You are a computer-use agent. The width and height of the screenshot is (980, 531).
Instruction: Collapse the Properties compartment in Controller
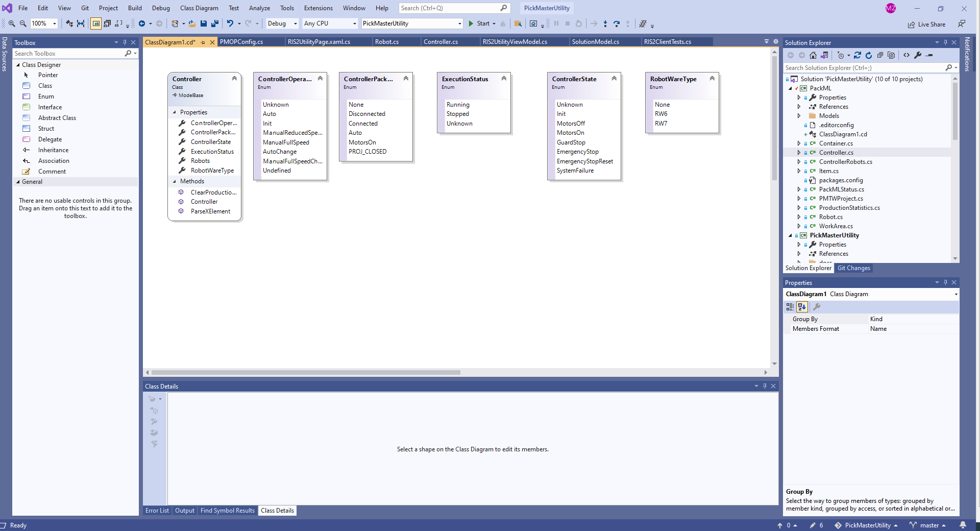coord(175,112)
